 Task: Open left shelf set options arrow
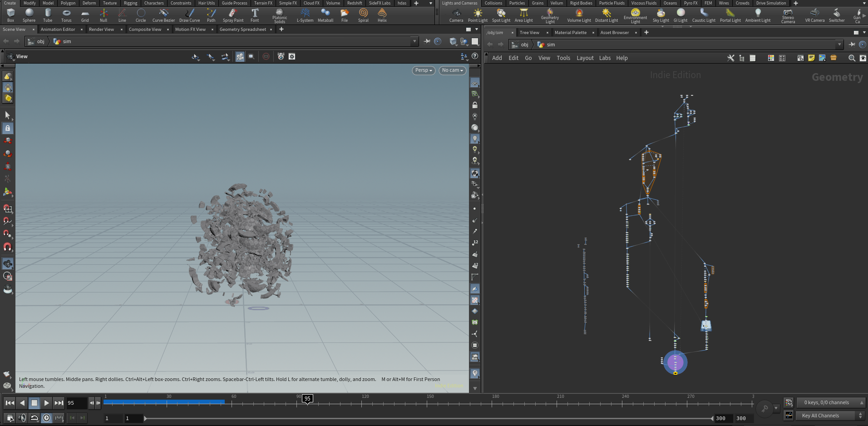coord(430,3)
